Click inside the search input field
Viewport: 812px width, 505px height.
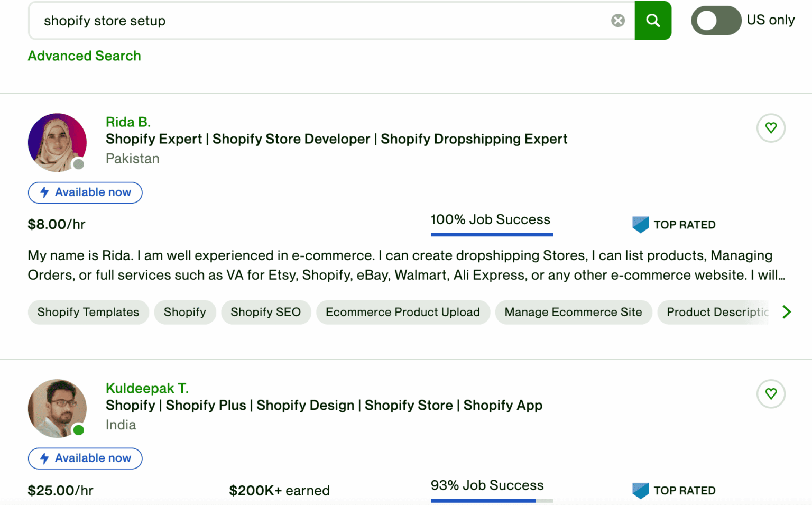317,21
